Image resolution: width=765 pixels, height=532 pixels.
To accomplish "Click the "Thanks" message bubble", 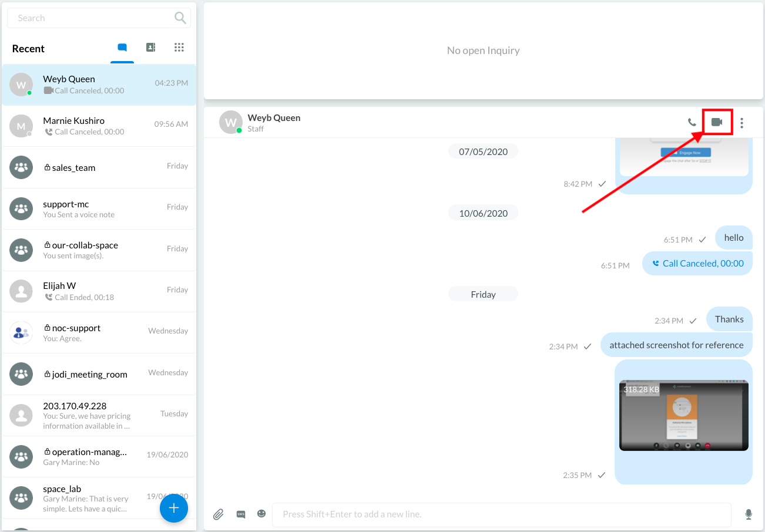I will [729, 319].
